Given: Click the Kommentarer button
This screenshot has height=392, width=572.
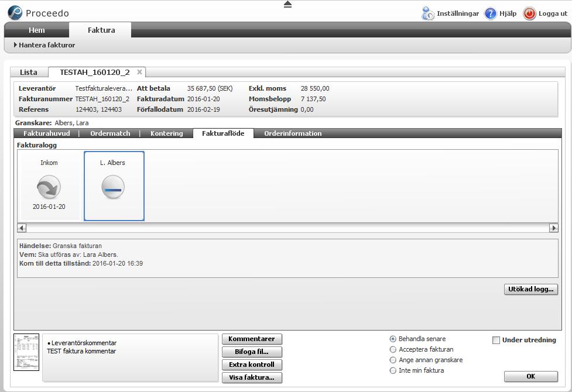Looking at the screenshot, I should [252, 339].
